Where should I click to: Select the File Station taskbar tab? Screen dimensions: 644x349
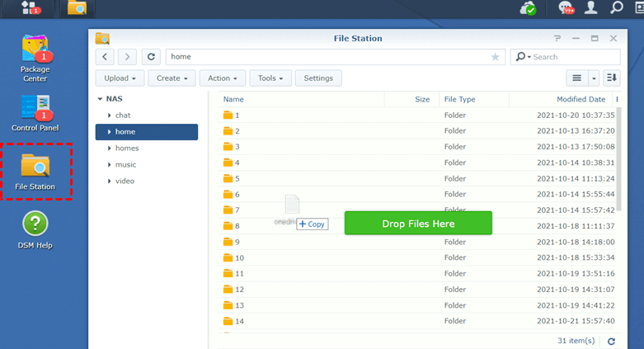click(78, 7)
